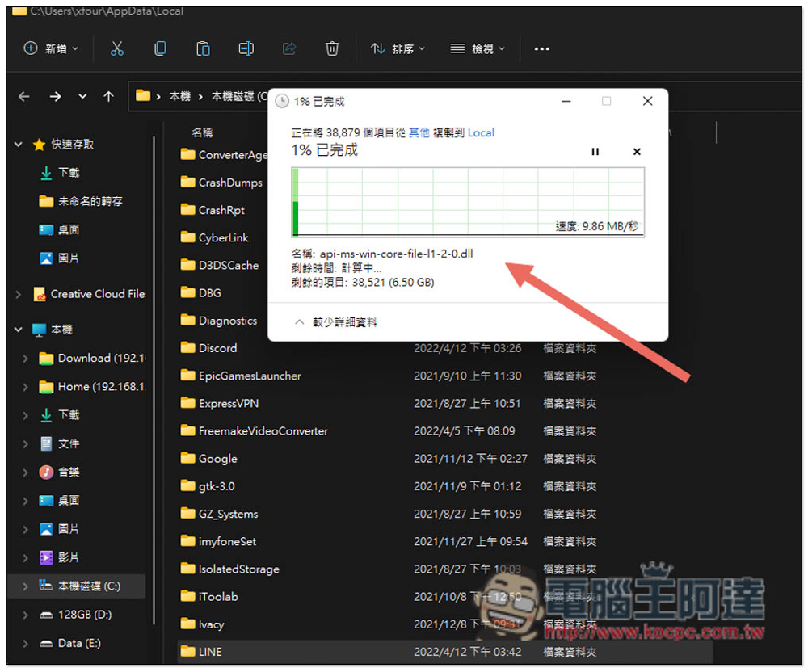Click the Share icon in toolbar
The width and height of the screenshot is (808, 672).
pyautogui.click(x=289, y=49)
